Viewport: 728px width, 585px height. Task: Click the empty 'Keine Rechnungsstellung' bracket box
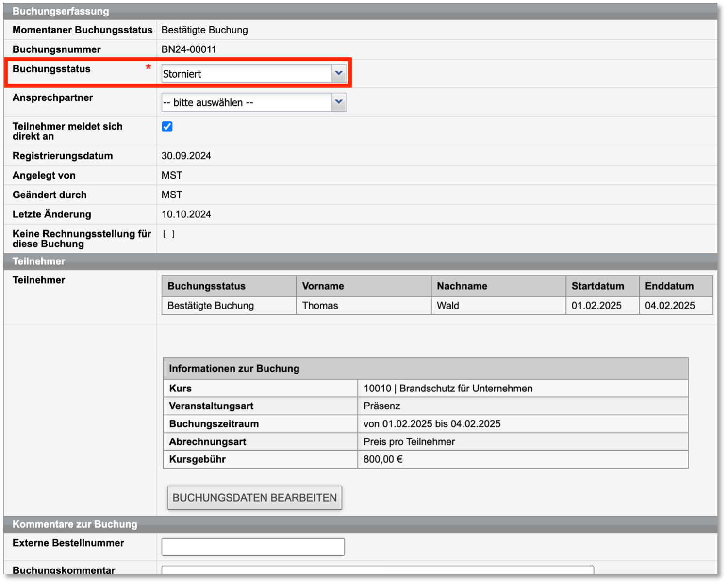tap(169, 234)
